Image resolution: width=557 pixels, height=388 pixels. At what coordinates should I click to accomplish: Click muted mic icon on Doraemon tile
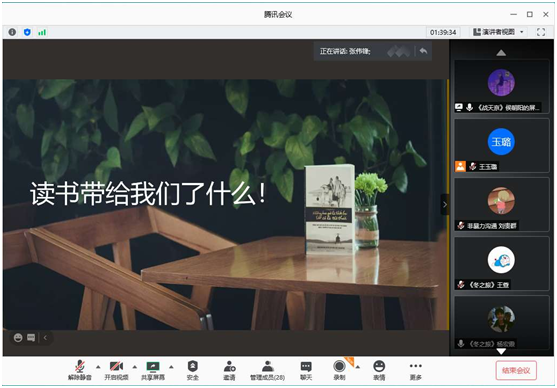(x=461, y=284)
